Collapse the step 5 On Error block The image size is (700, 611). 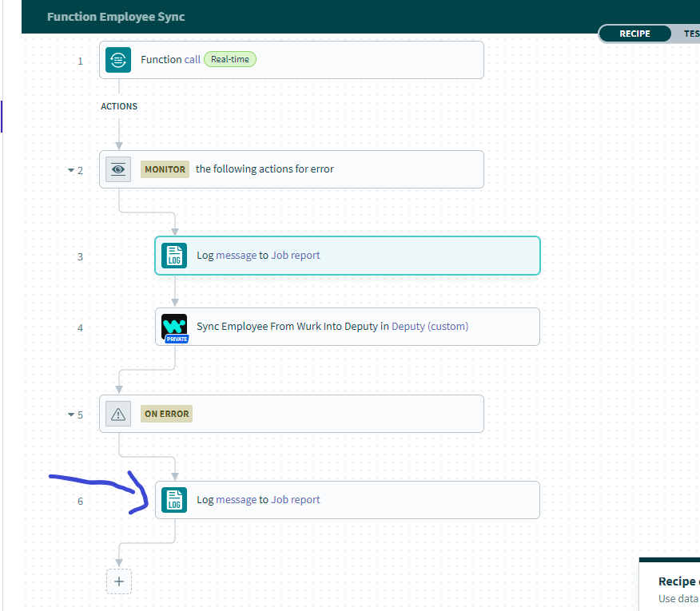pyautogui.click(x=70, y=415)
